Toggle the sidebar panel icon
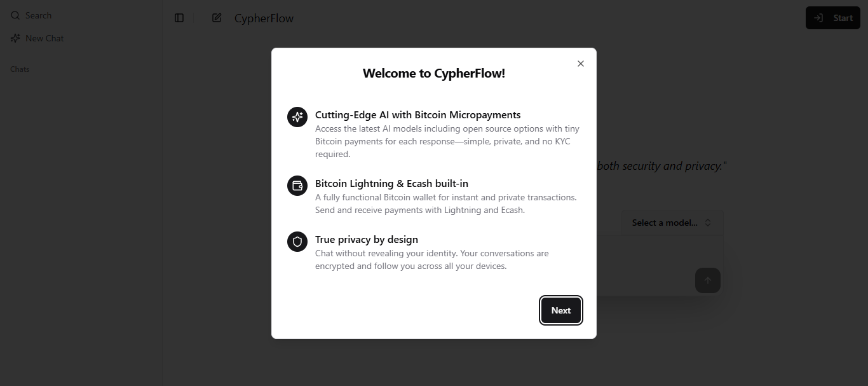The image size is (868, 386). 179,18
